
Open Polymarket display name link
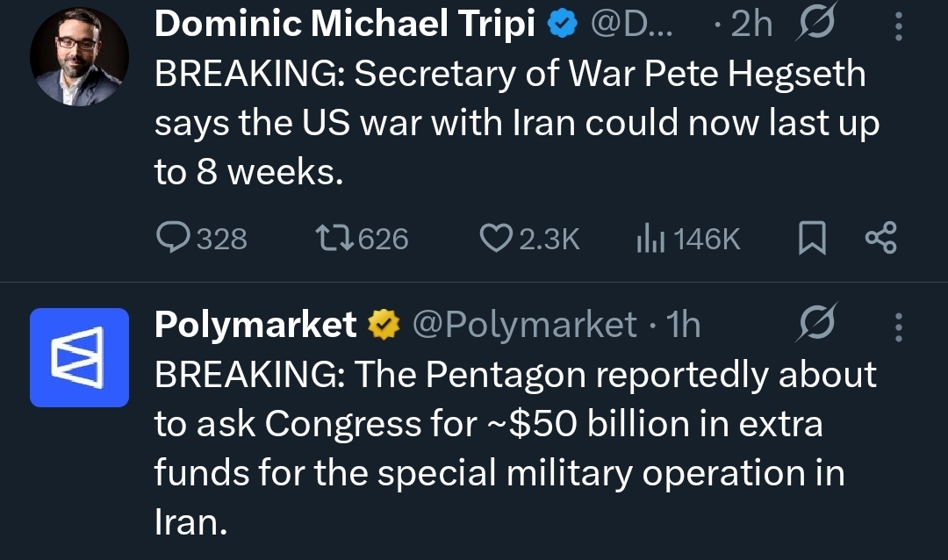point(255,325)
